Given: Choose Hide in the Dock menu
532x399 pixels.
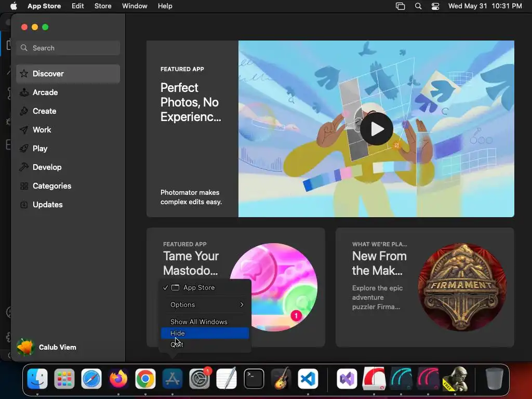Looking at the screenshot, I should pyautogui.click(x=205, y=333).
